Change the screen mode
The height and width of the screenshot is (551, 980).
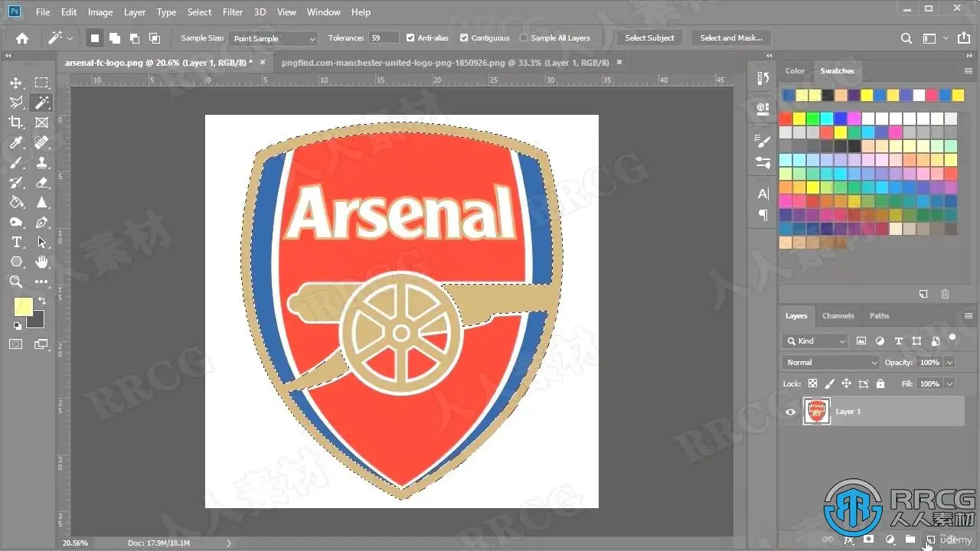click(41, 344)
